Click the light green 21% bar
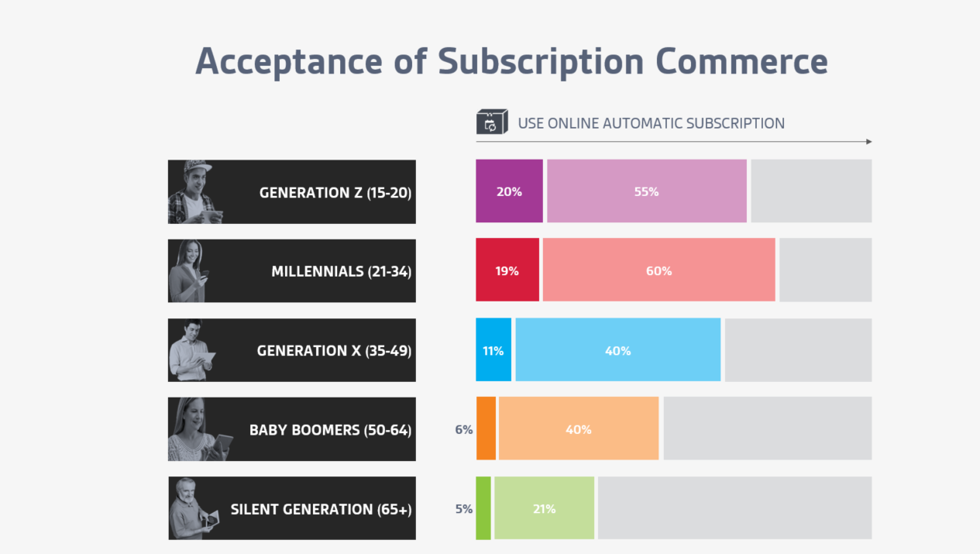 click(x=545, y=508)
